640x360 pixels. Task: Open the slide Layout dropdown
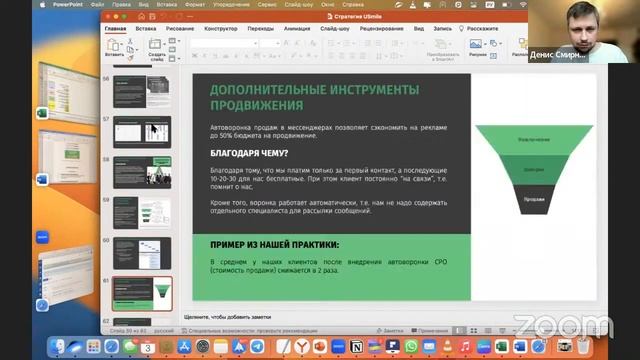click(x=174, y=41)
